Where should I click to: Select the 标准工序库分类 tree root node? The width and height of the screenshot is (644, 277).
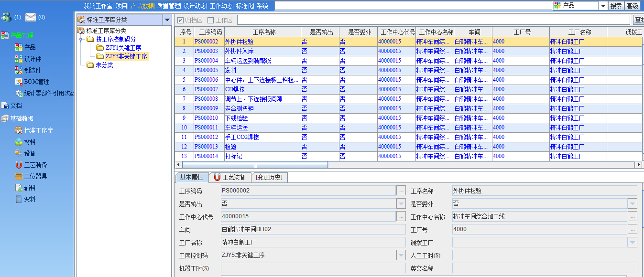106,31
